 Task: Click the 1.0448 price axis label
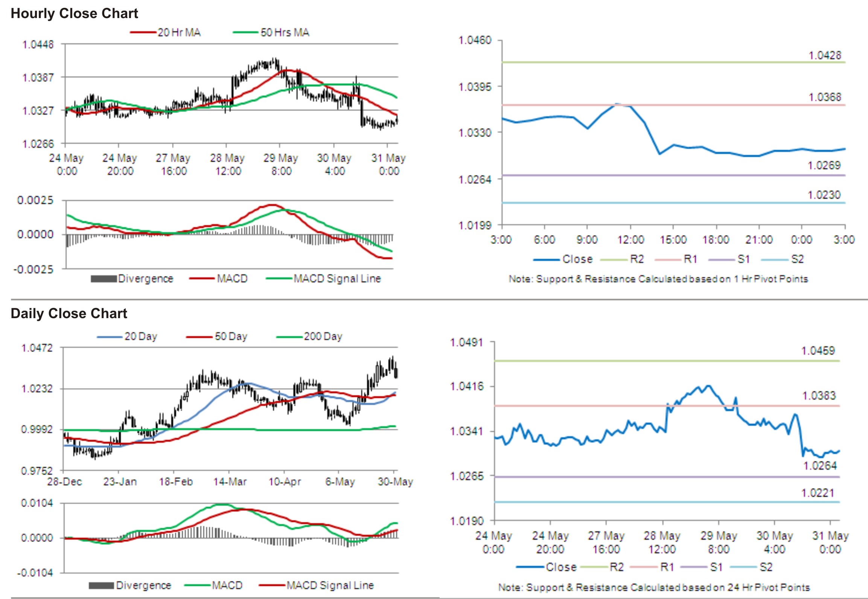coord(38,44)
